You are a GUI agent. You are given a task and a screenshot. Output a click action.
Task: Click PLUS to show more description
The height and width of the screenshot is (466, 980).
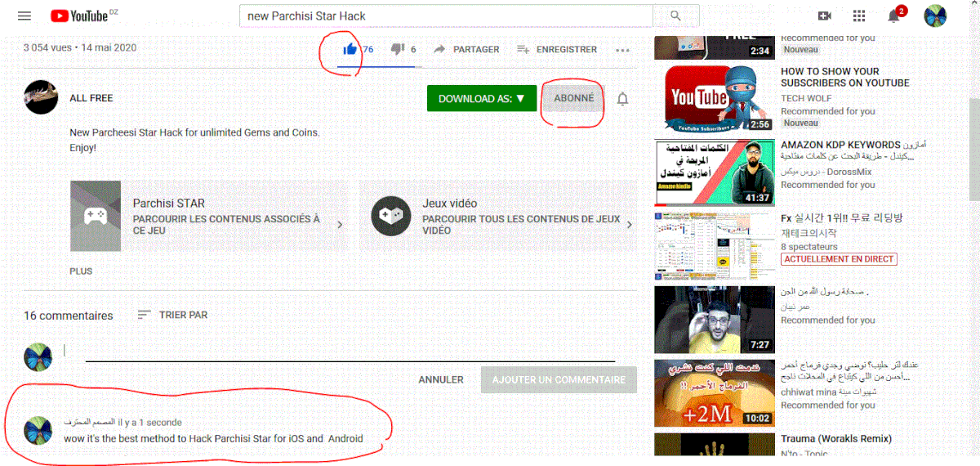(81, 271)
